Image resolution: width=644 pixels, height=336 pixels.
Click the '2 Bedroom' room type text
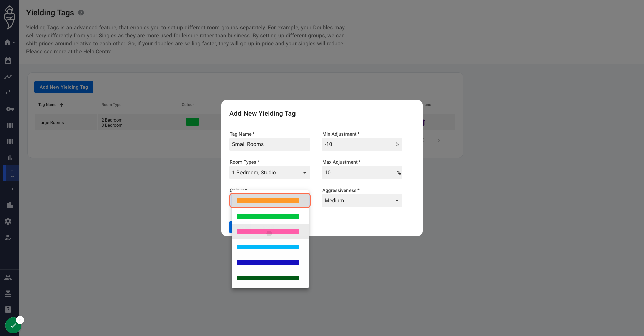coord(112,120)
